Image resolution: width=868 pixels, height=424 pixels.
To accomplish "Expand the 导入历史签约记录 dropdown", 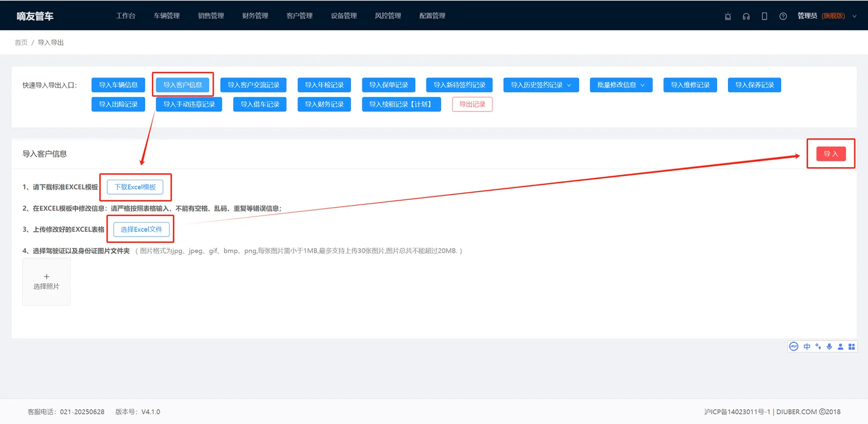I will pos(541,85).
